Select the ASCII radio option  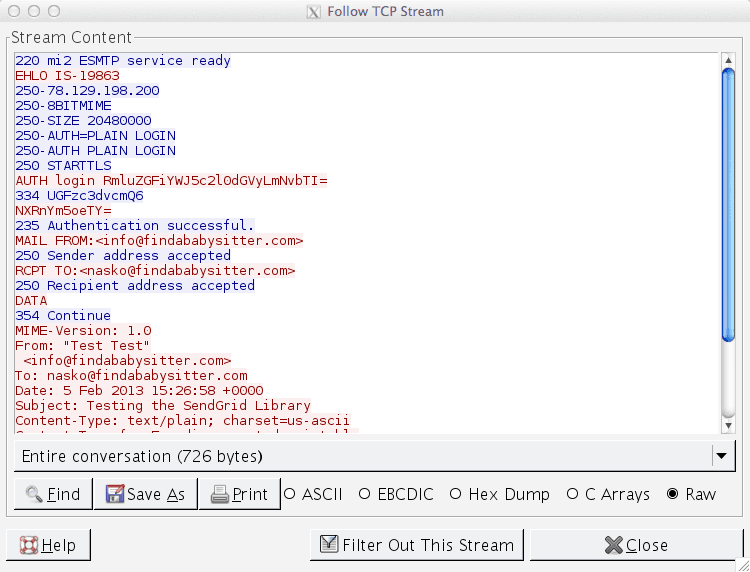(313, 494)
